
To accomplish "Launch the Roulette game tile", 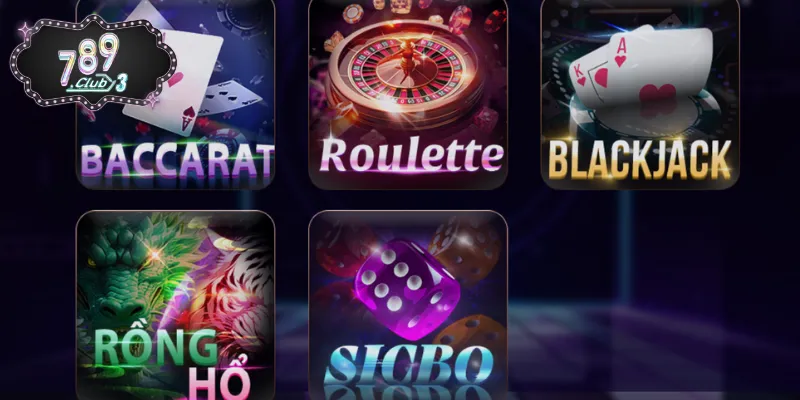I will (408, 94).
